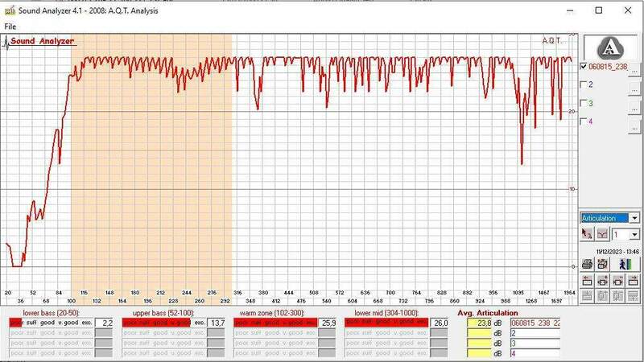The height and width of the screenshot is (362, 644).
Task: Open the numeric dropdown showing 1
Action: point(634,234)
